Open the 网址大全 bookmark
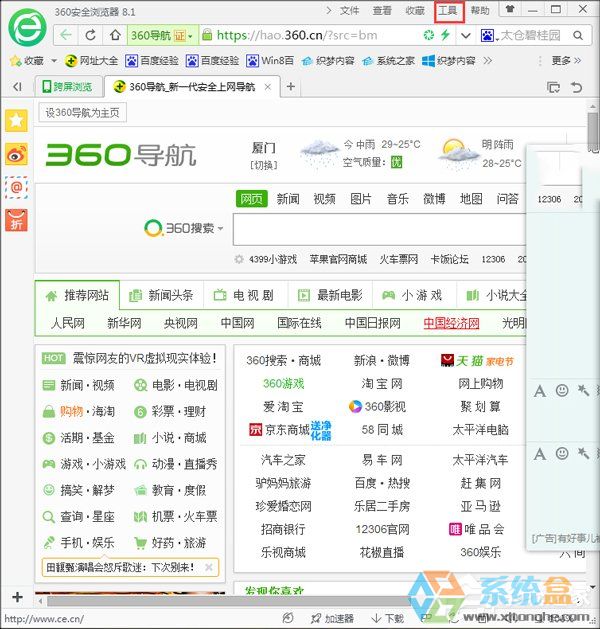The width and height of the screenshot is (600, 629). [x=91, y=61]
